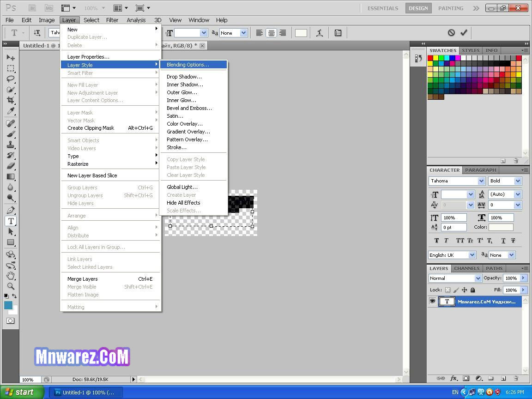
Task: Open font size dropdown in options bar
Action: (204, 33)
